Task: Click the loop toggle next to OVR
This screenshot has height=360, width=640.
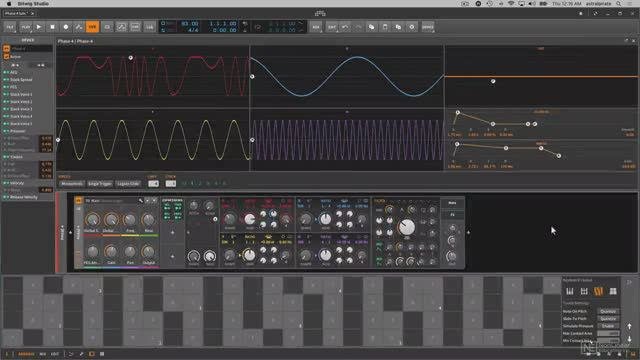Action: [107, 27]
